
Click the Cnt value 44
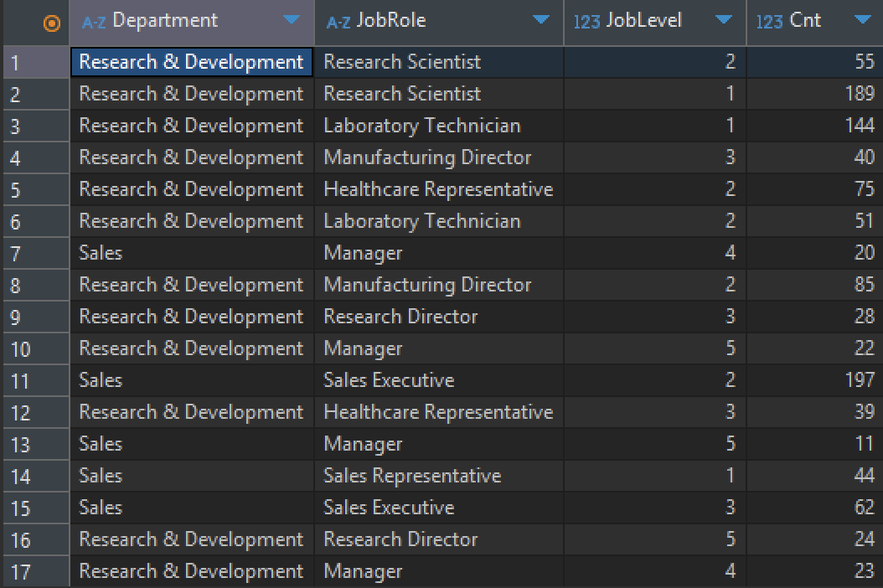click(x=865, y=476)
